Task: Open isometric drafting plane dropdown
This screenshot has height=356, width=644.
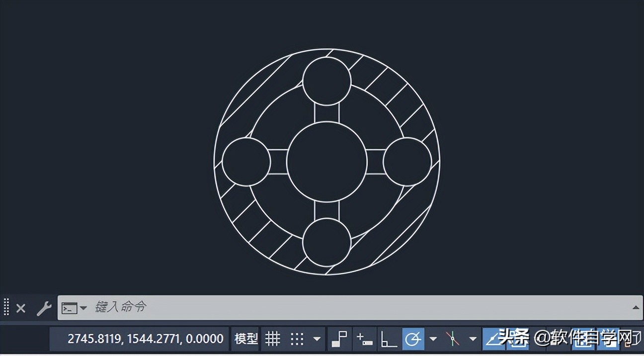Action: click(x=473, y=339)
